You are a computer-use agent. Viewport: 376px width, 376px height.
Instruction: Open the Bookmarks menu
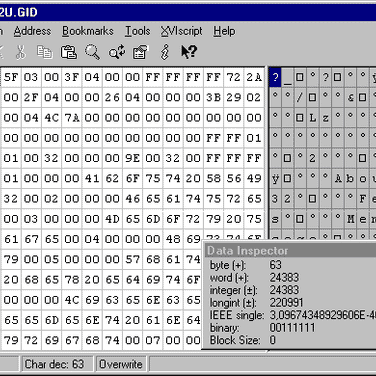(x=88, y=31)
